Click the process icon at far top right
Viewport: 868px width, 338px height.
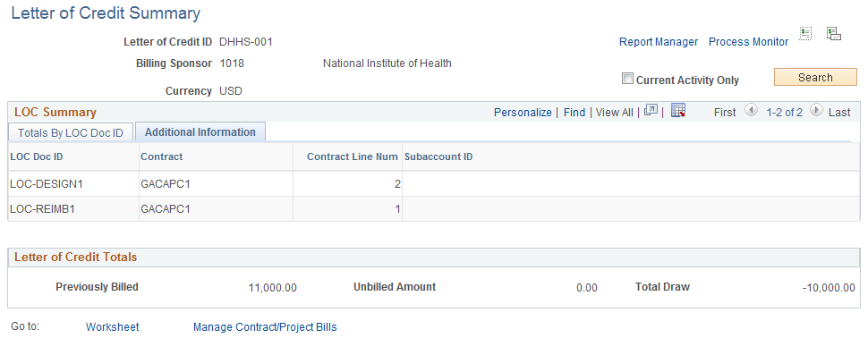coord(834,34)
